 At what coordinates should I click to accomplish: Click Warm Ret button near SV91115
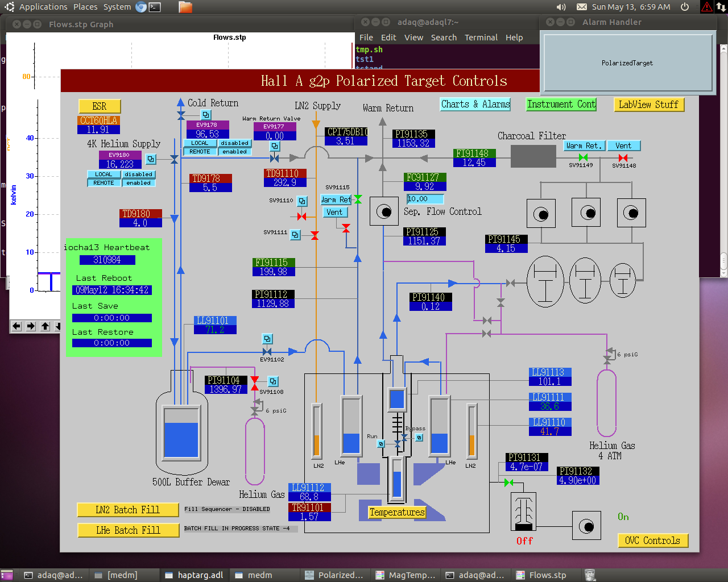tap(336, 199)
